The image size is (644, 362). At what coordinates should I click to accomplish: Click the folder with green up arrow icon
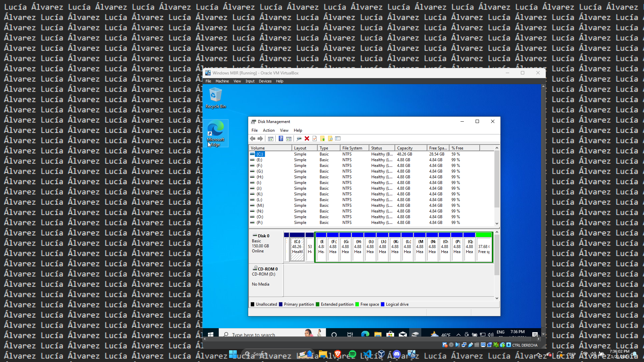(322, 139)
